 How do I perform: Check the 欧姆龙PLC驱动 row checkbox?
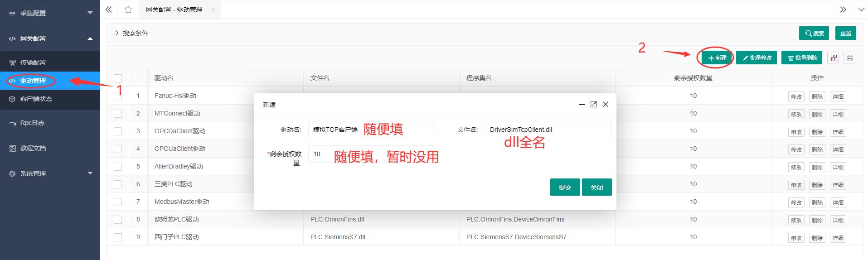click(x=118, y=220)
